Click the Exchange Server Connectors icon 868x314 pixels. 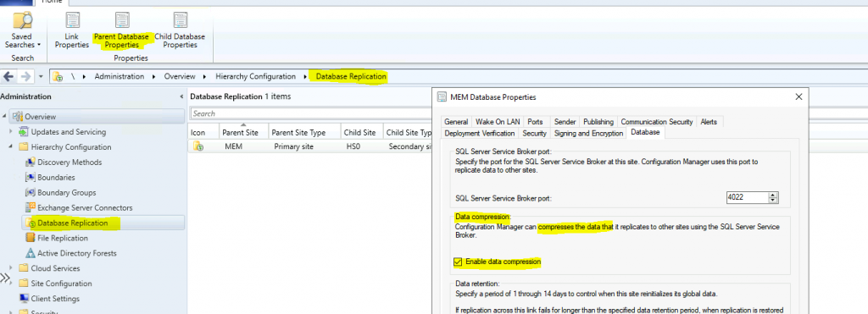(30, 208)
